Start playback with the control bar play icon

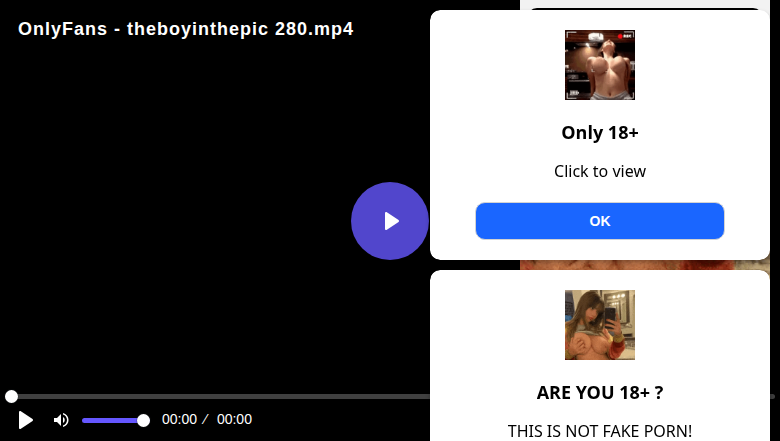pyautogui.click(x=25, y=420)
